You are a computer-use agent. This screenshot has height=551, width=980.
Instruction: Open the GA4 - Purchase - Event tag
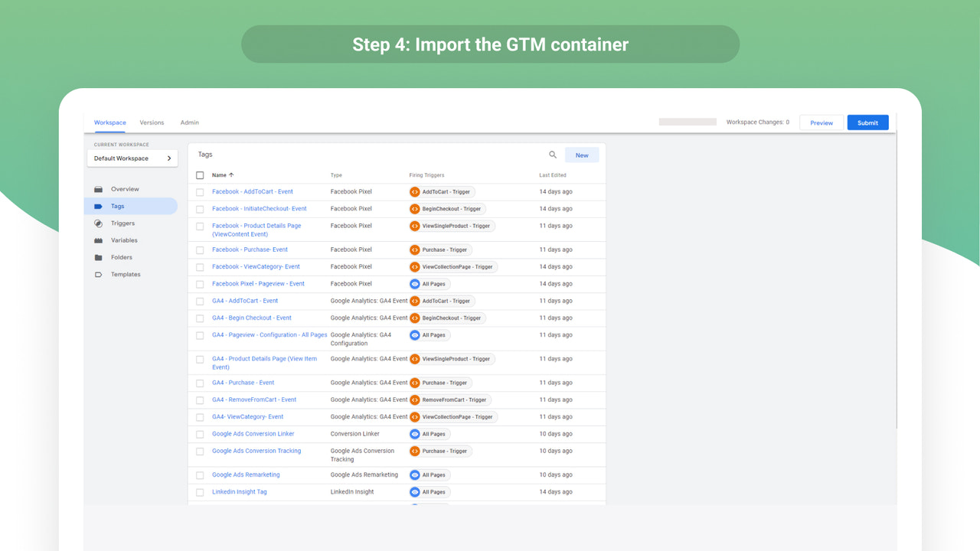pos(243,382)
